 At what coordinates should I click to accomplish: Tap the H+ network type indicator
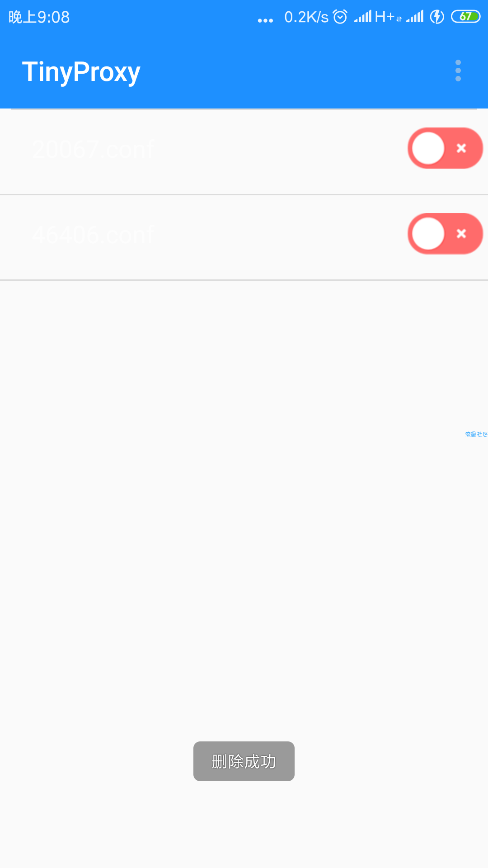click(388, 17)
